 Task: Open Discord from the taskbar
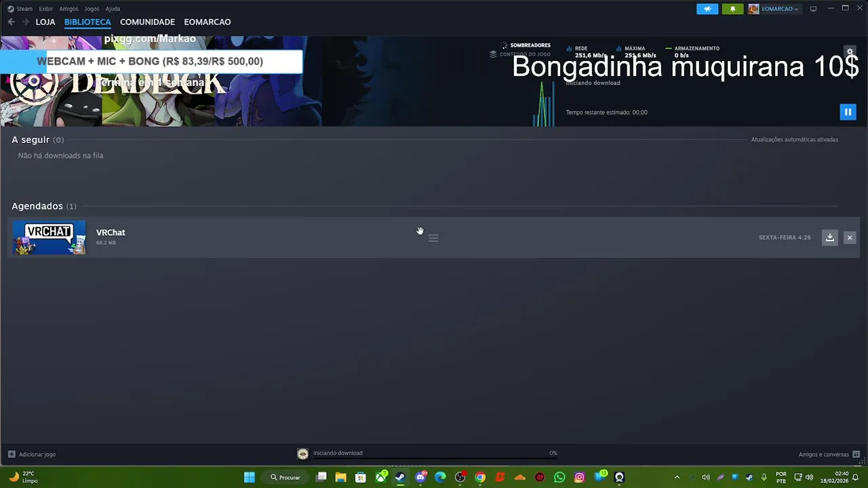(x=420, y=477)
